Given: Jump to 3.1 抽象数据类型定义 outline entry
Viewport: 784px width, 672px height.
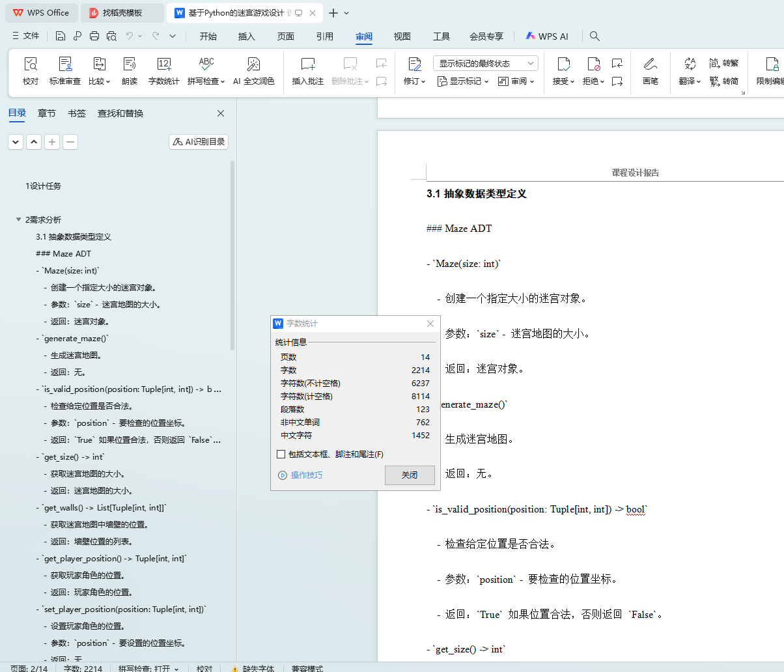Looking at the screenshot, I should tap(74, 236).
